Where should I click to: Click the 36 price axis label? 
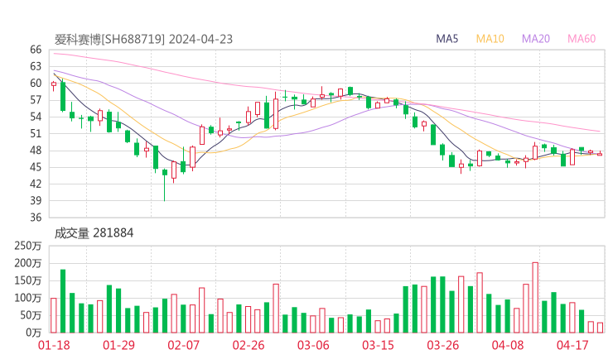pos(36,218)
